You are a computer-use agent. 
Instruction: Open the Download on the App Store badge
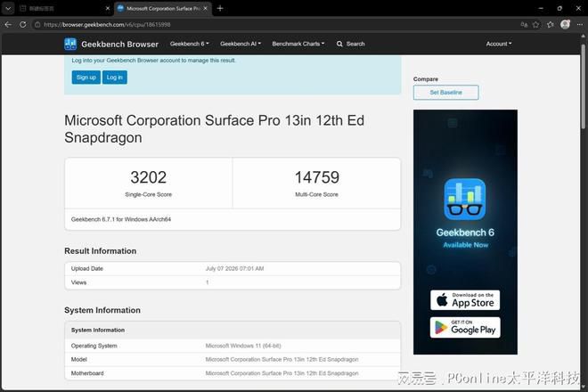465,300
